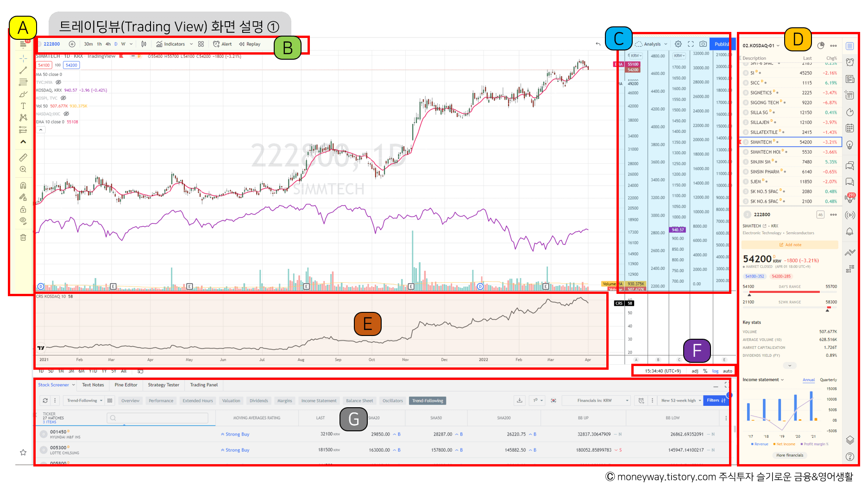Select SIMMTECH row in watchlist
The height and width of the screenshot is (491, 868).
point(791,142)
